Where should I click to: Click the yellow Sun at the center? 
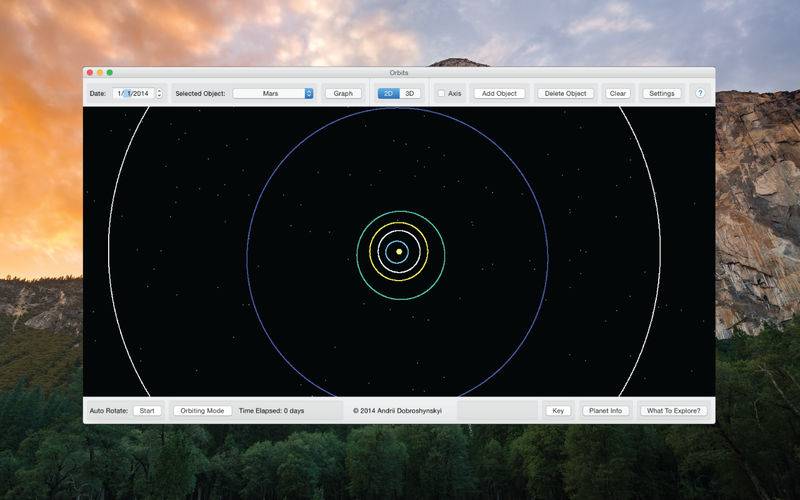point(399,252)
